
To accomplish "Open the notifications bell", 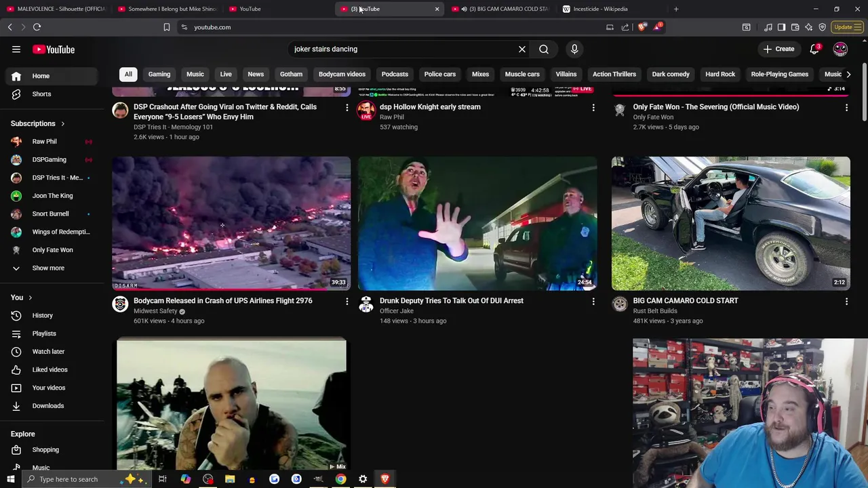I will [x=815, y=49].
